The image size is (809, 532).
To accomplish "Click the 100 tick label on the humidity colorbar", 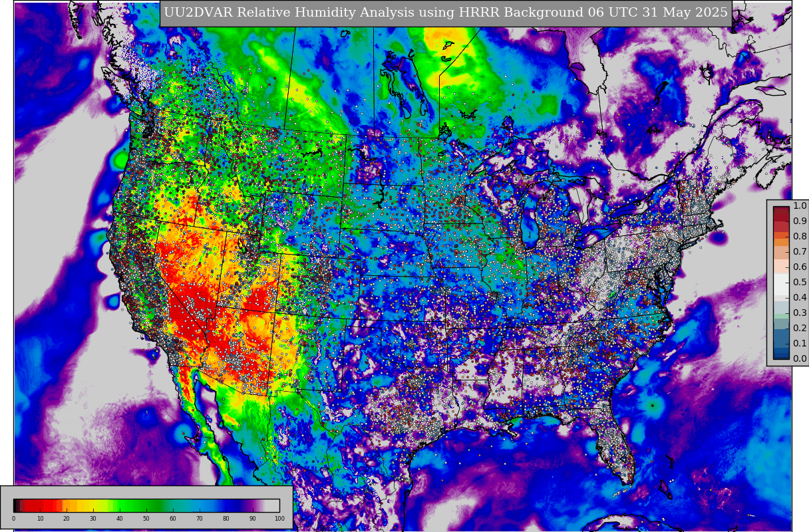I will (x=279, y=519).
